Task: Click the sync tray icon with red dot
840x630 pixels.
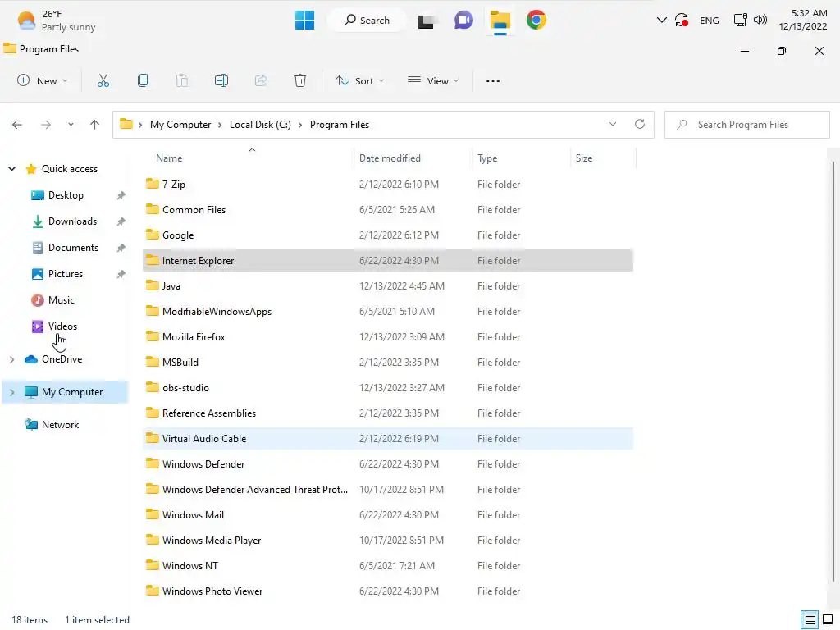Action: coord(682,21)
